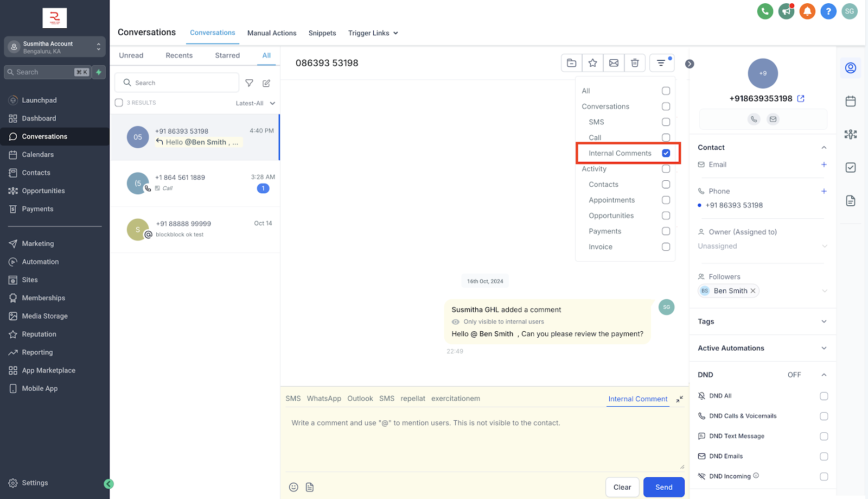Clear the comment composer
This screenshot has height=499, width=868.
point(622,487)
